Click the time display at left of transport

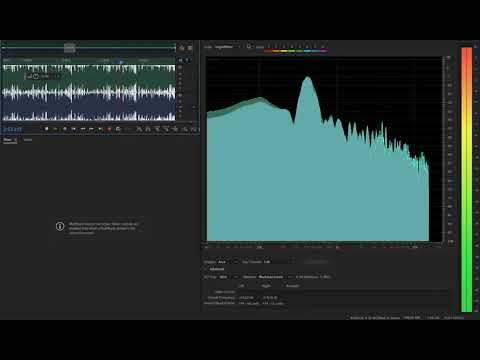(x=13, y=129)
